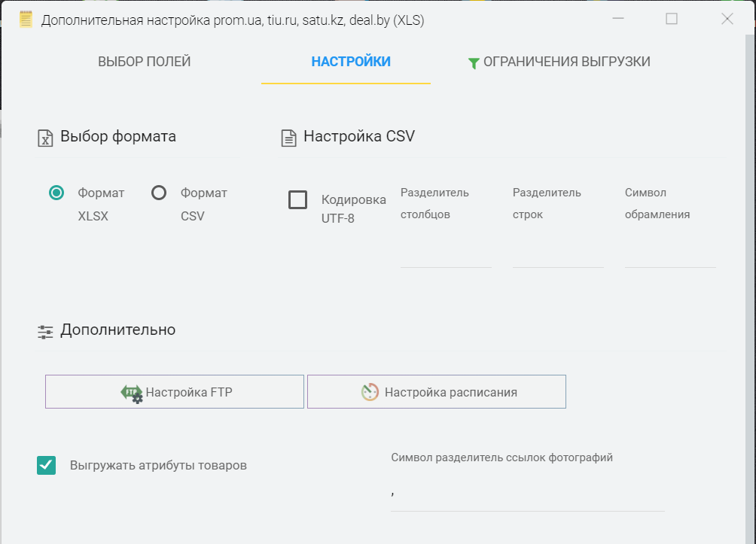Viewport: 756px width, 544px height.
Task: Select the Формат XLSX radio button
Action: coord(56,193)
